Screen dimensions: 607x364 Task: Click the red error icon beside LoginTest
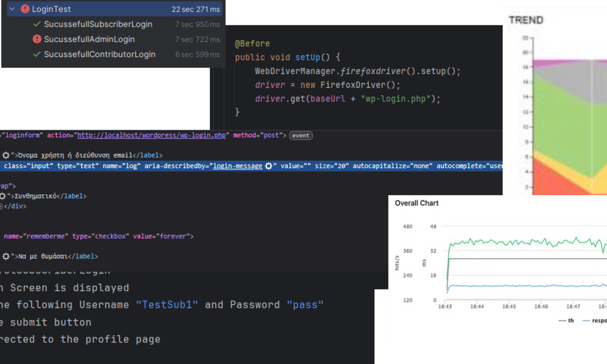click(25, 9)
